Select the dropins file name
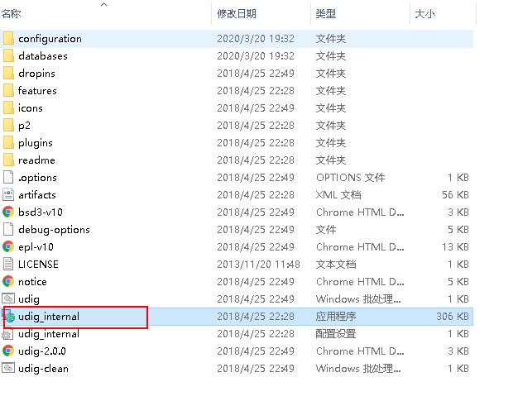Screen dimensions: 518x420 (36, 74)
